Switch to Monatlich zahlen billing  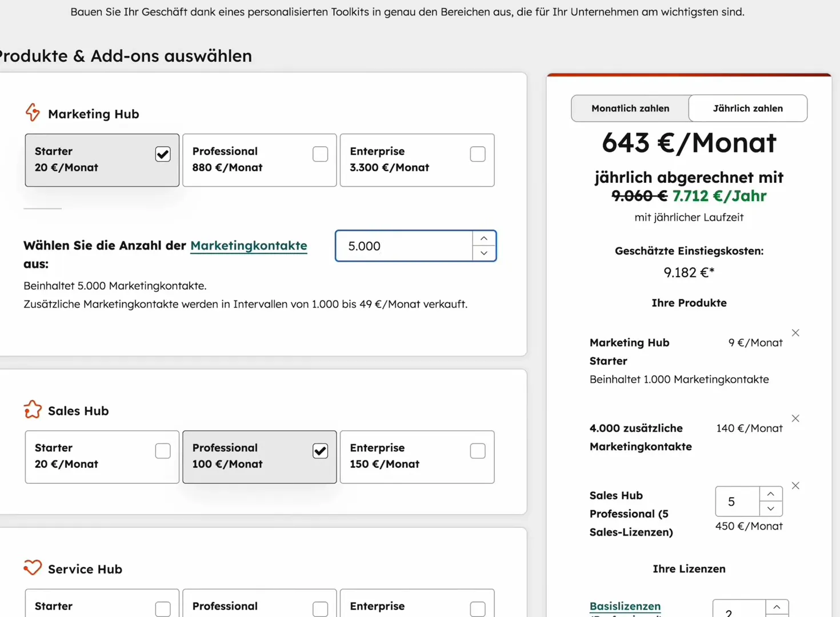(630, 108)
